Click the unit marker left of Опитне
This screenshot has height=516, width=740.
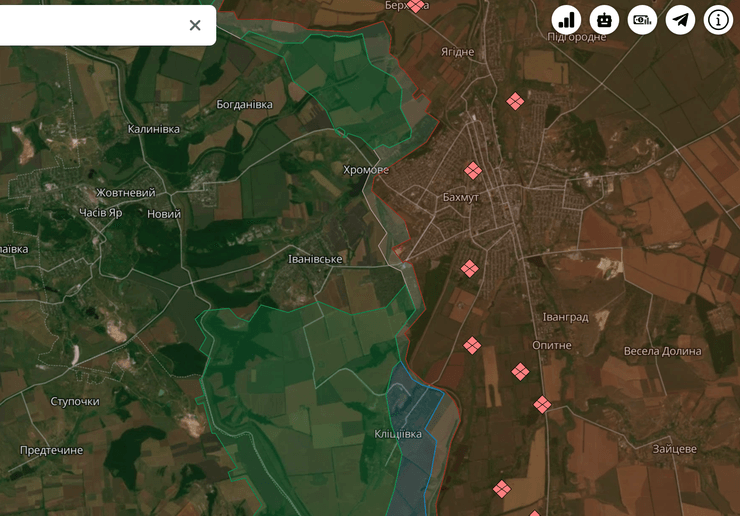(x=520, y=372)
